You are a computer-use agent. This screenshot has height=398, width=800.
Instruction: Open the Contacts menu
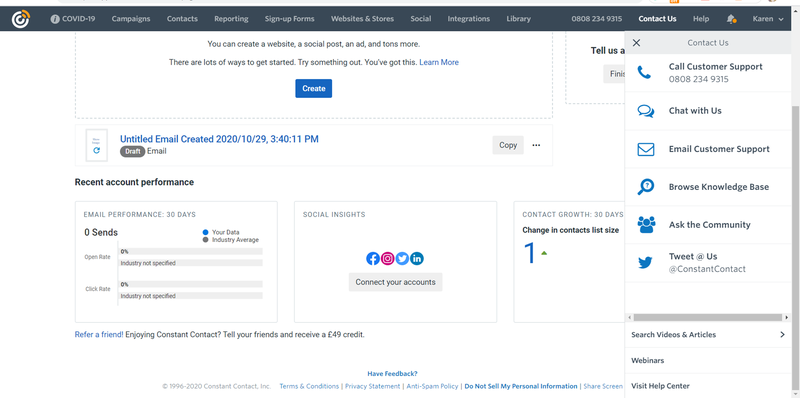182,19
